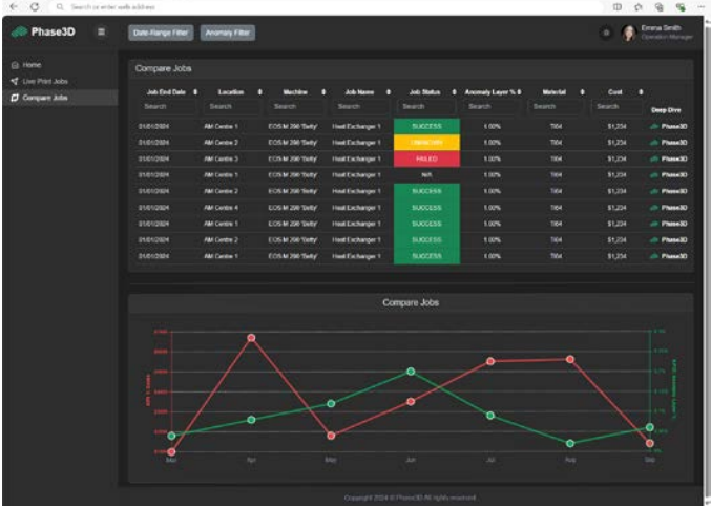Screen dimensions: 712x509
Task: Open the browser extensions icon
Action: coord(680,7)
